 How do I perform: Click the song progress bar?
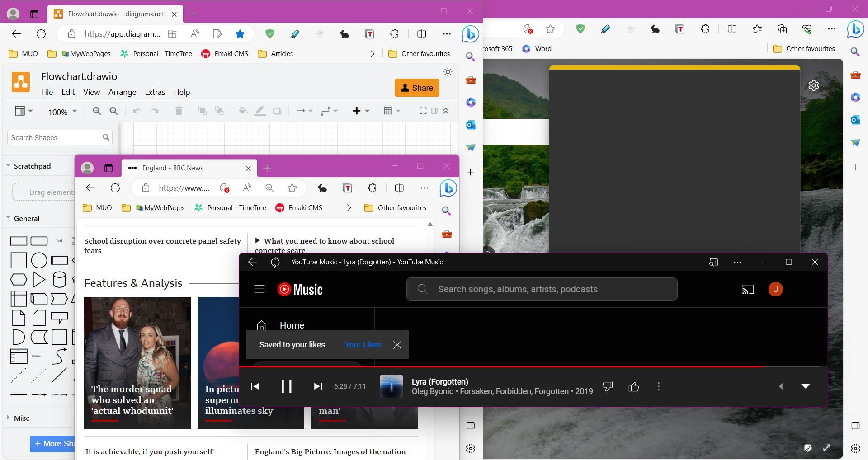533,367
